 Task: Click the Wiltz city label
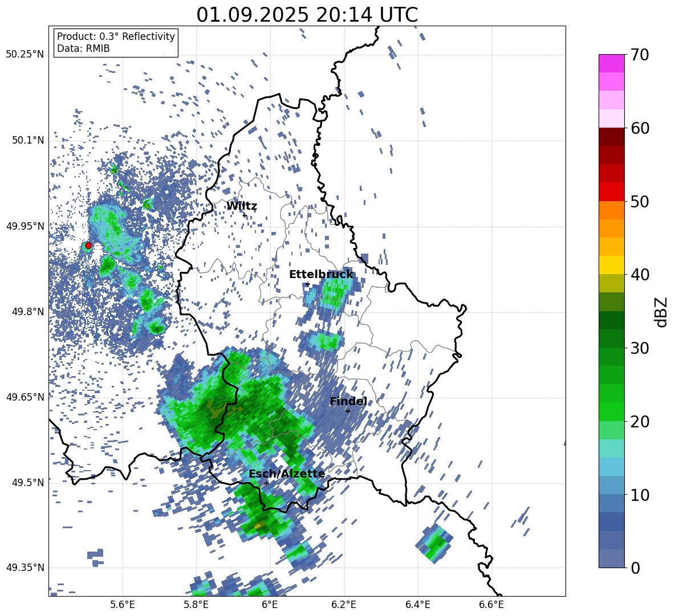coord(242,206)
